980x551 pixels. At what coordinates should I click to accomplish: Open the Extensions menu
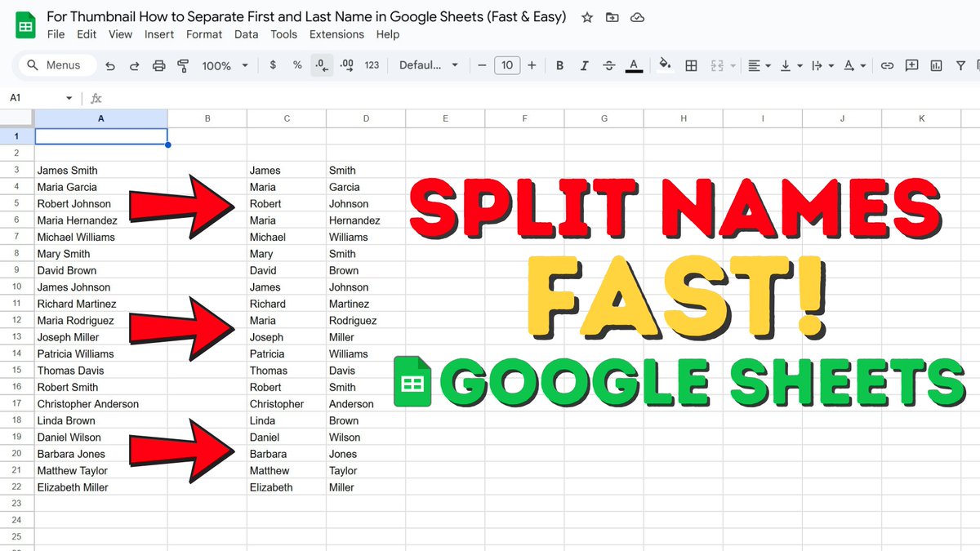(336, 34)
